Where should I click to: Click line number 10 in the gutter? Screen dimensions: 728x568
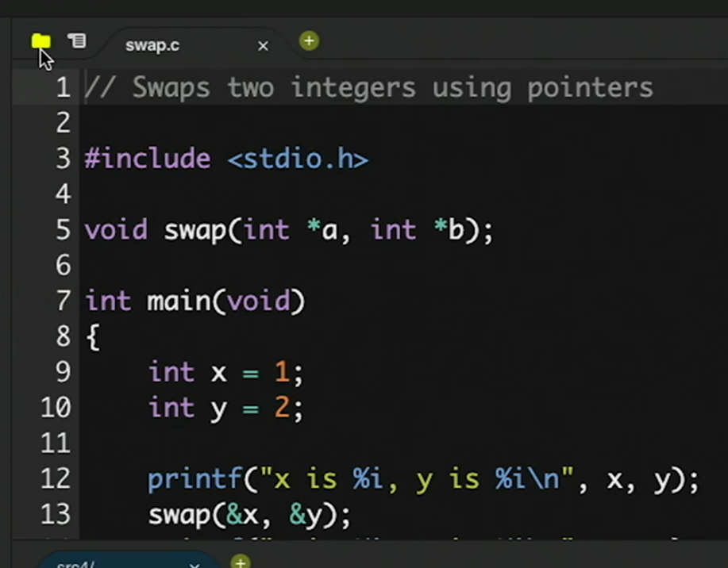pyautogui.click(x=56, y=408)
